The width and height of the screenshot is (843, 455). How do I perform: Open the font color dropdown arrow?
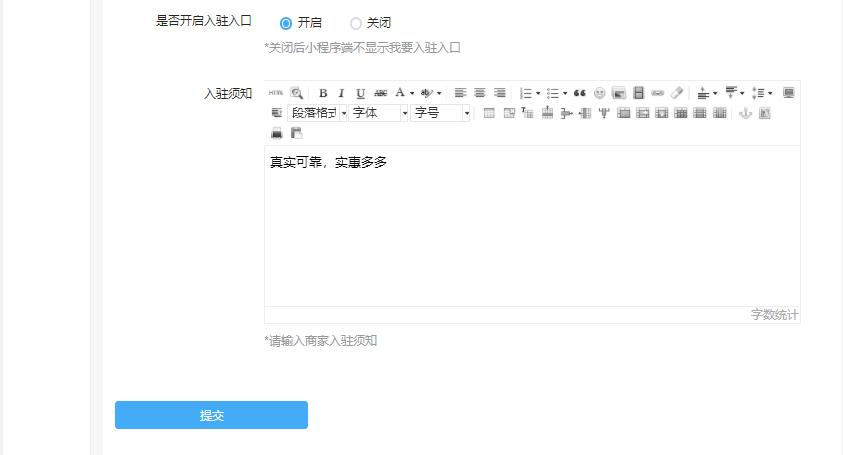[412, 94]
